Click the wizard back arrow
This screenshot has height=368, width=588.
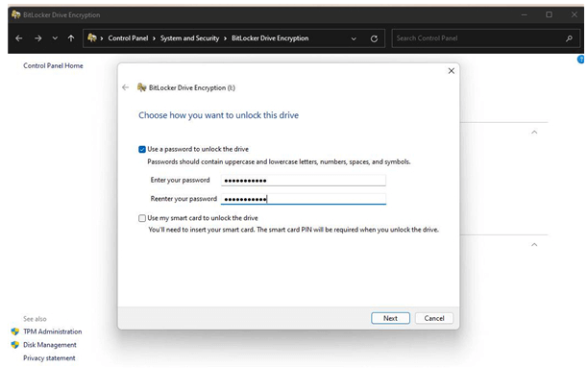click(x=125, y=87)
